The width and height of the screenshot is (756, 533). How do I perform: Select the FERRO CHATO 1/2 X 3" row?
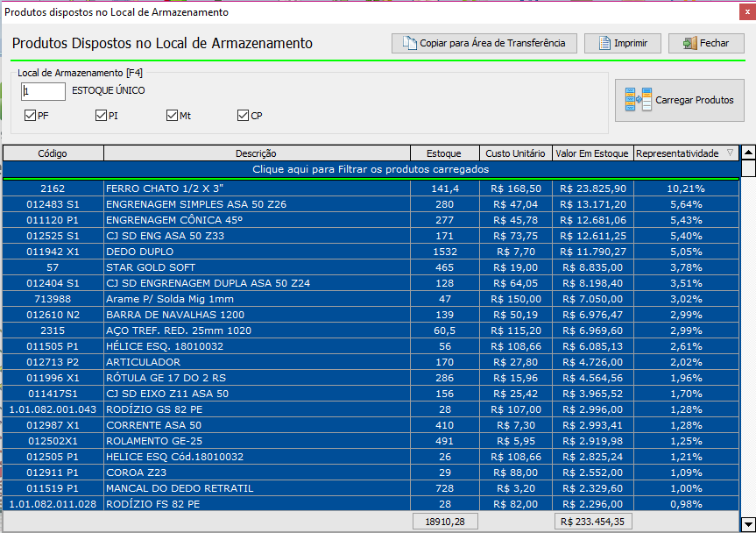point(256,188)
